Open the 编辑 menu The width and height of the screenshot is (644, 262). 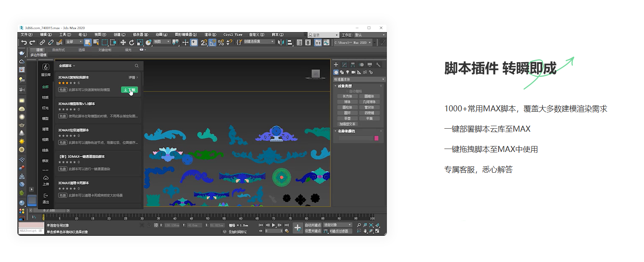pos(46,35)
